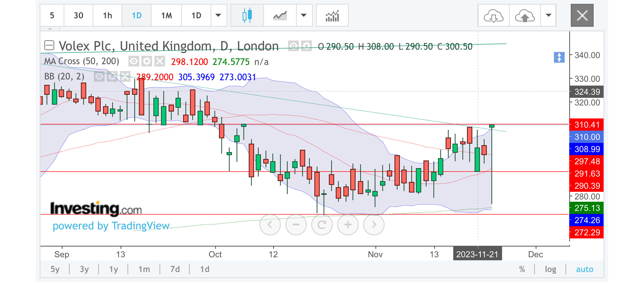Set date range to 1y
The image size is (644, 298).
(x=113, y=269)
